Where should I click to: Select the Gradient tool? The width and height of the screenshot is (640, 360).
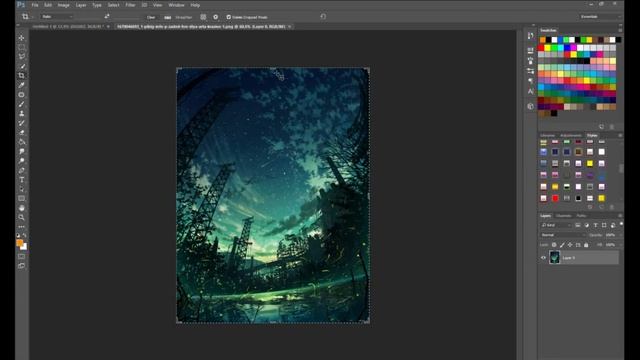pos(22,142)
